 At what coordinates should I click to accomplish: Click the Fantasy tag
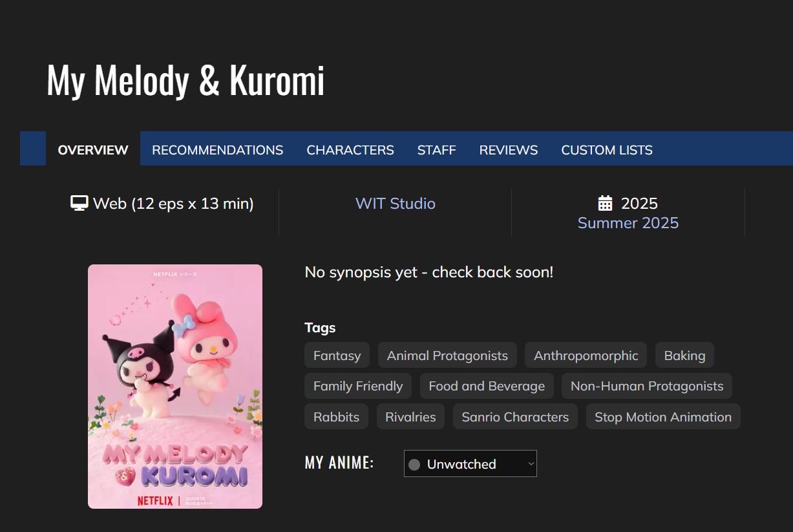tap(337, 356)
